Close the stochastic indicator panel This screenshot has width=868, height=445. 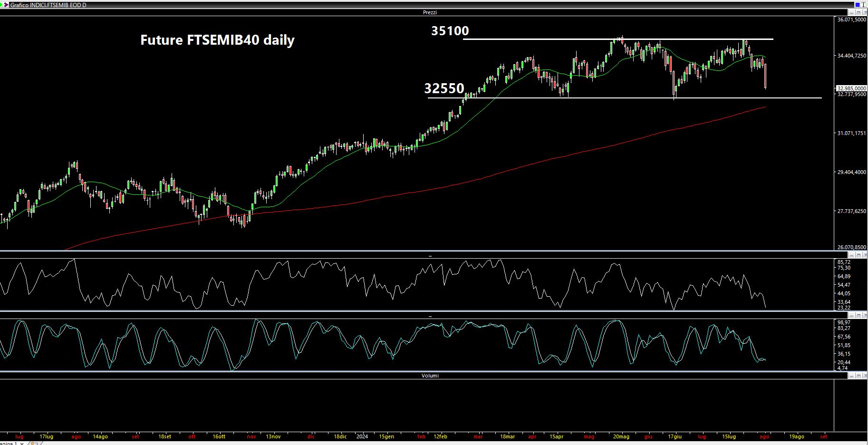(x=865, y=316)
